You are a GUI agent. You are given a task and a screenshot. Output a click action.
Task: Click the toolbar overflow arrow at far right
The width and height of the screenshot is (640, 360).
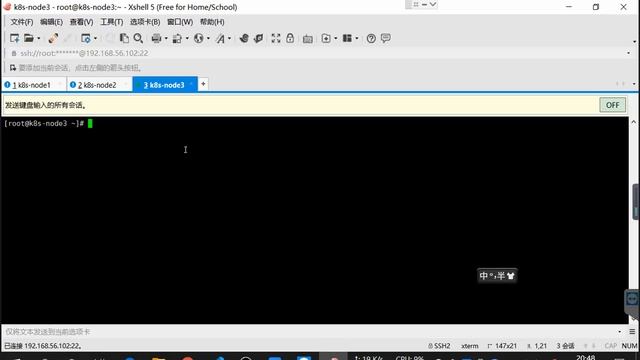pyautogui.click(x=634, y=42)
